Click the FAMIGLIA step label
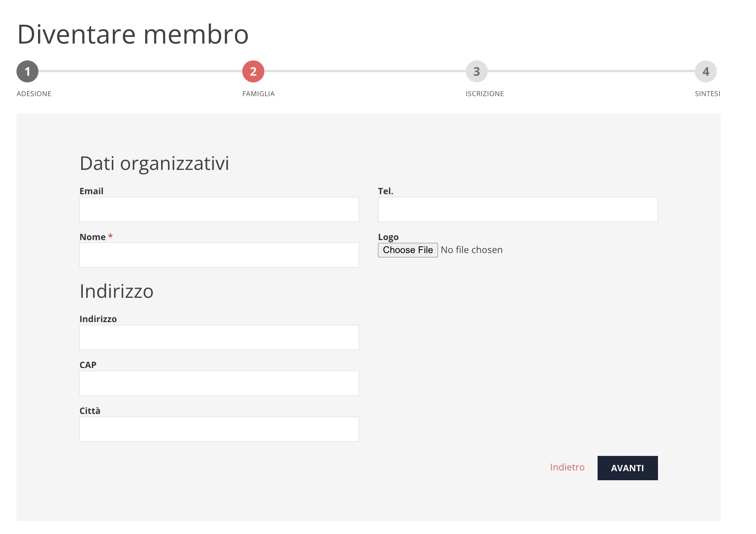The height and width of the screenshot is (534, 756). (x=258, y=93)
